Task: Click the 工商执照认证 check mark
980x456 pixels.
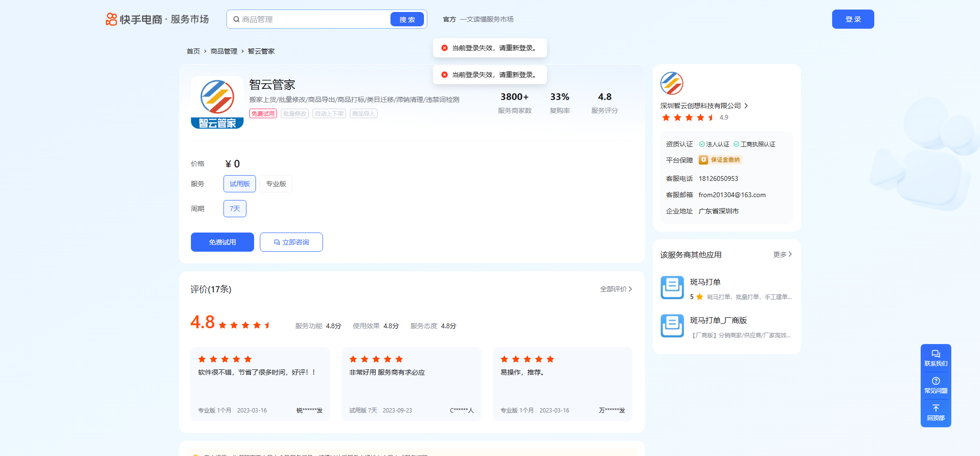Action: 736,144
